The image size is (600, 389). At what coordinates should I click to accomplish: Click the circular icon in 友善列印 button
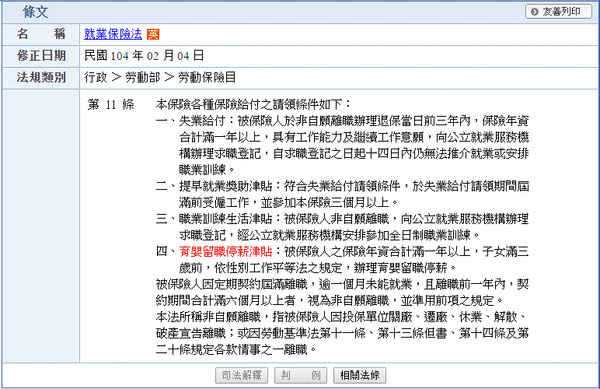pos(535,12)
